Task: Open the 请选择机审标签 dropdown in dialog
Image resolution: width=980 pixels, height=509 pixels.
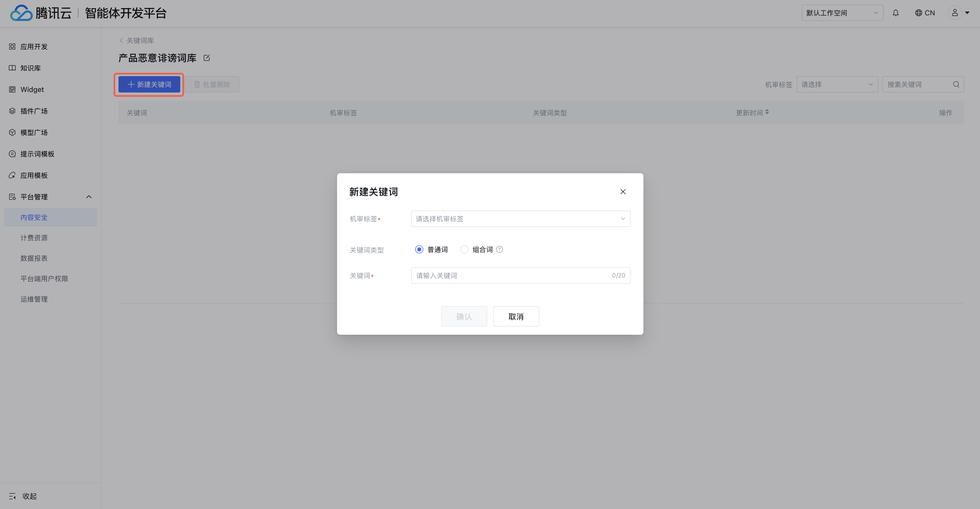Action: (x=520, y=218)
